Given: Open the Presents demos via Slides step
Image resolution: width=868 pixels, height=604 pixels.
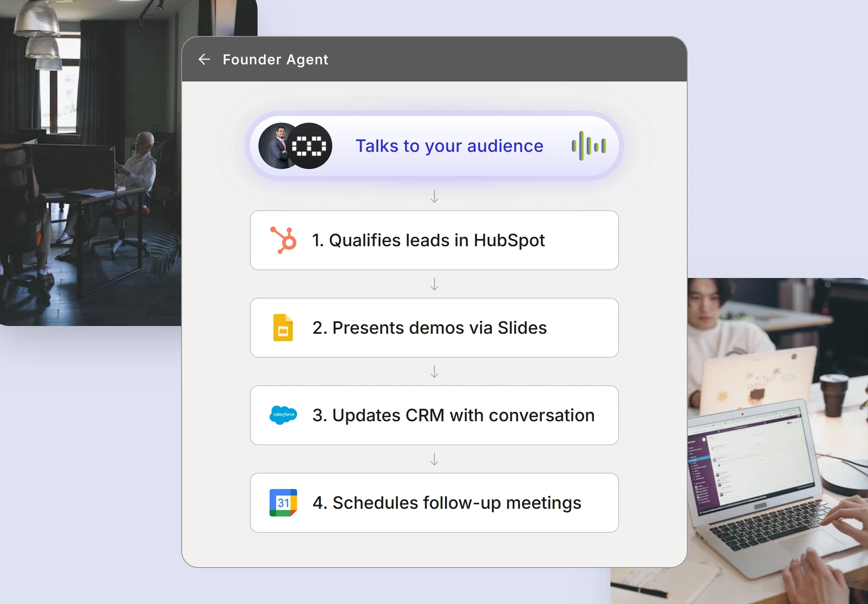Looking at the screenshot, I should [x=434, y=328].
